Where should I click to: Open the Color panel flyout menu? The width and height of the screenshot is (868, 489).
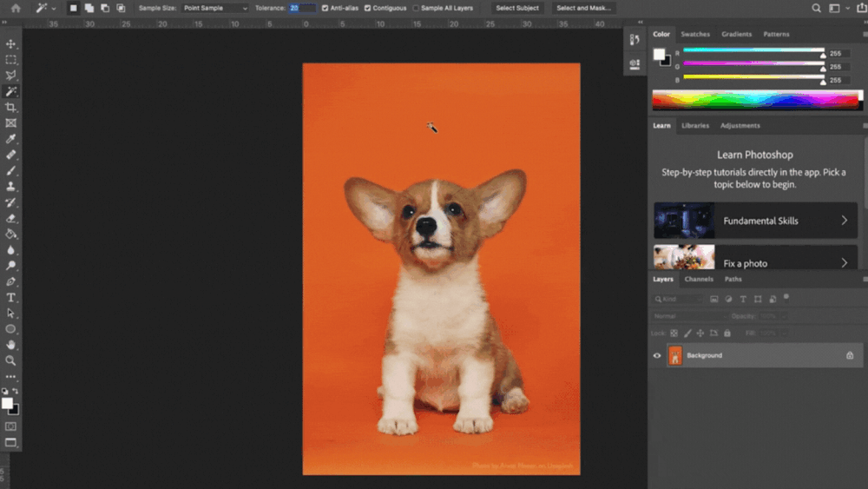(865, 35)
